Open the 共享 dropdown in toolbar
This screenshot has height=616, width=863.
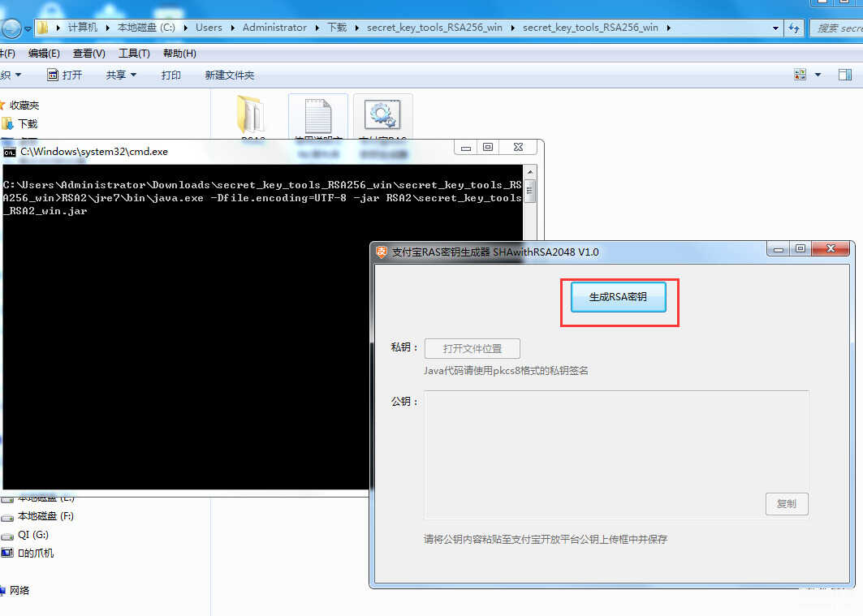coord(121,75)
